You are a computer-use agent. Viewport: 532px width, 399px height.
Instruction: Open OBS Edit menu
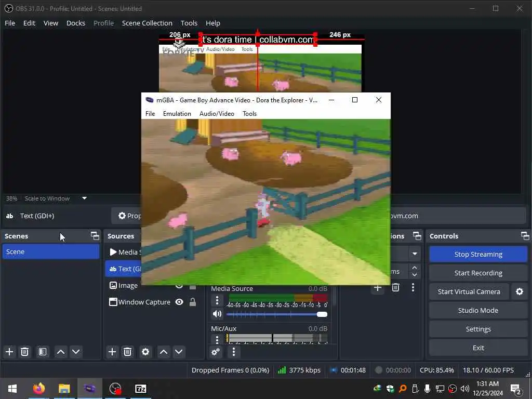click(x=29, y=23)
